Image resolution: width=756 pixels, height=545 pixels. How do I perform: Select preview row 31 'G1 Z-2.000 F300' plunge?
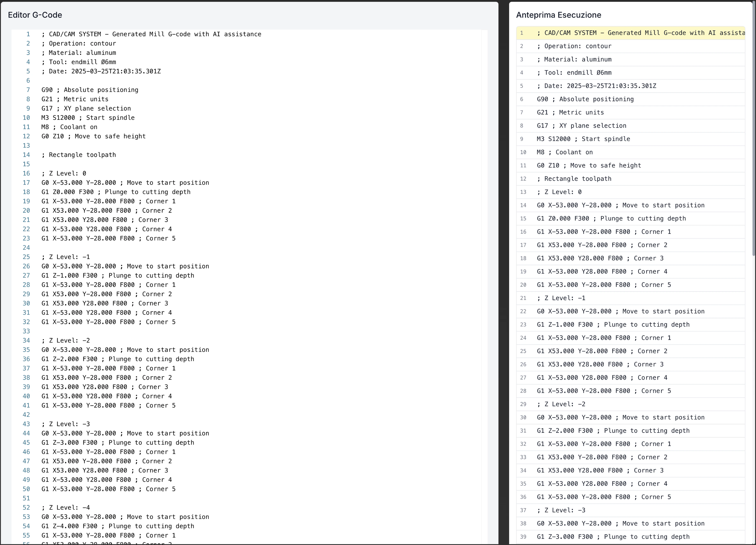(x=630, y=431)
